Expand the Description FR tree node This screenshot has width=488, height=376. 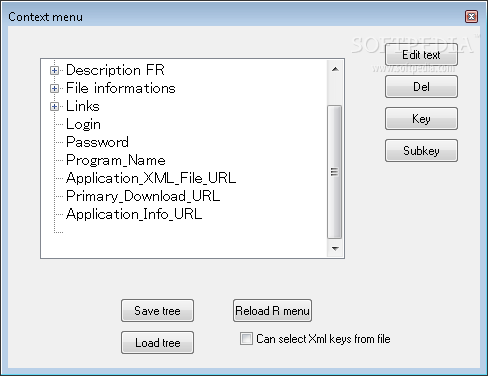(x=54, y=70)
